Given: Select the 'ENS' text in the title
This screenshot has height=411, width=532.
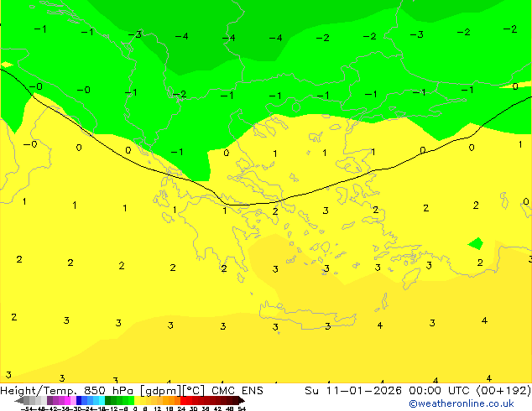Looking at the screenshot, I should [253, 391].
